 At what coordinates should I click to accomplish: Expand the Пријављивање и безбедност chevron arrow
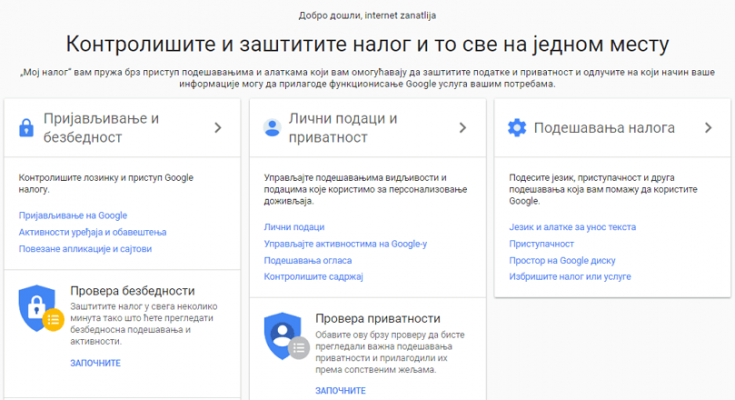pos(218,128)
